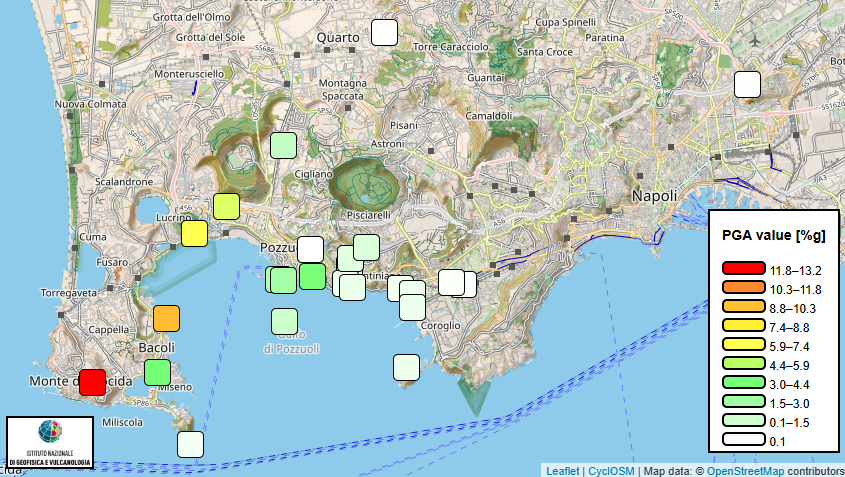Click the pale marker south of Miliscola
Image resolution: width=845 pixels, height=477 pixels.
(190, 444)
